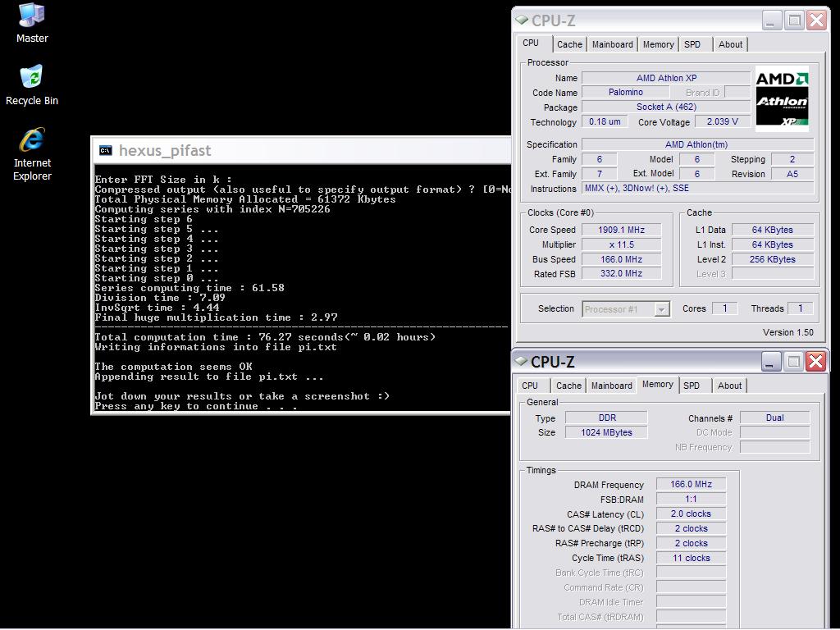840x630 pixels.
Task: Switch to CPU tab in bottom CPU-Z
Action: coord(532,386)
